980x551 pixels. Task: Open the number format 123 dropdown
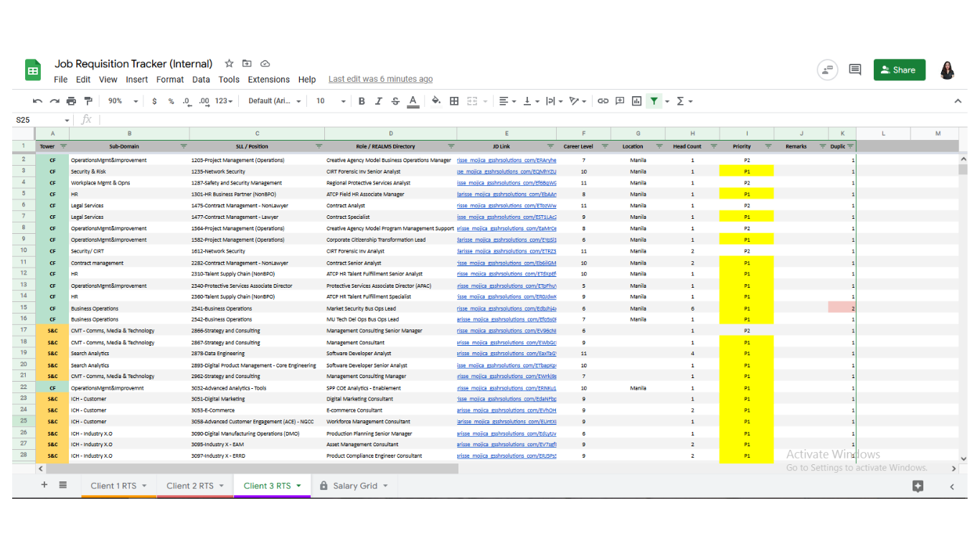click(224, 101)
